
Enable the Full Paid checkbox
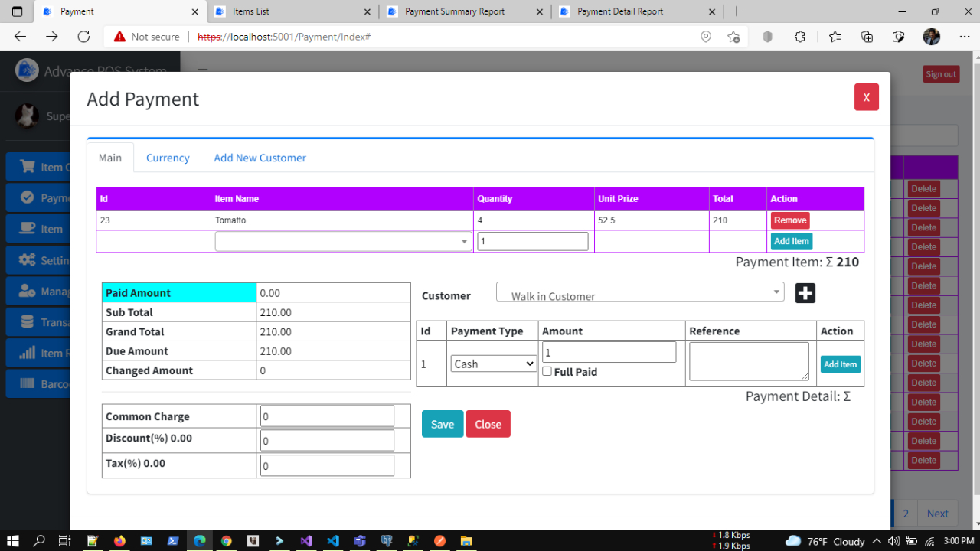tap(547, 371)
